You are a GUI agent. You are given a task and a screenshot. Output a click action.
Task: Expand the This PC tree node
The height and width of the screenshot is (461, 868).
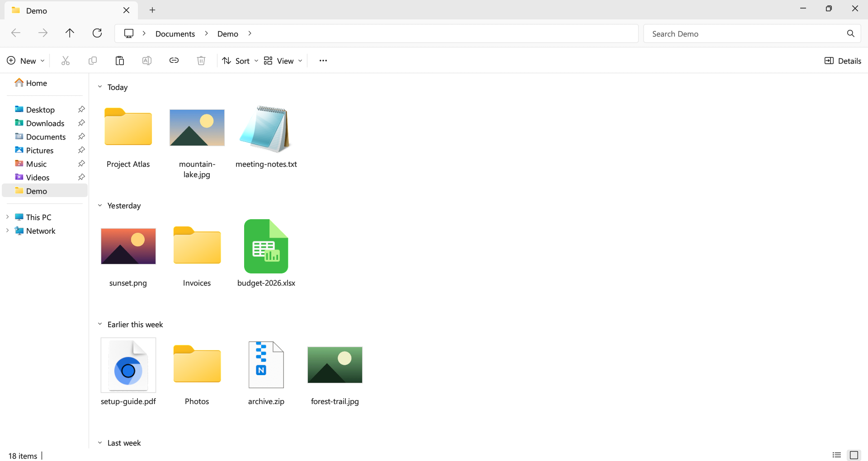point(7,217)
